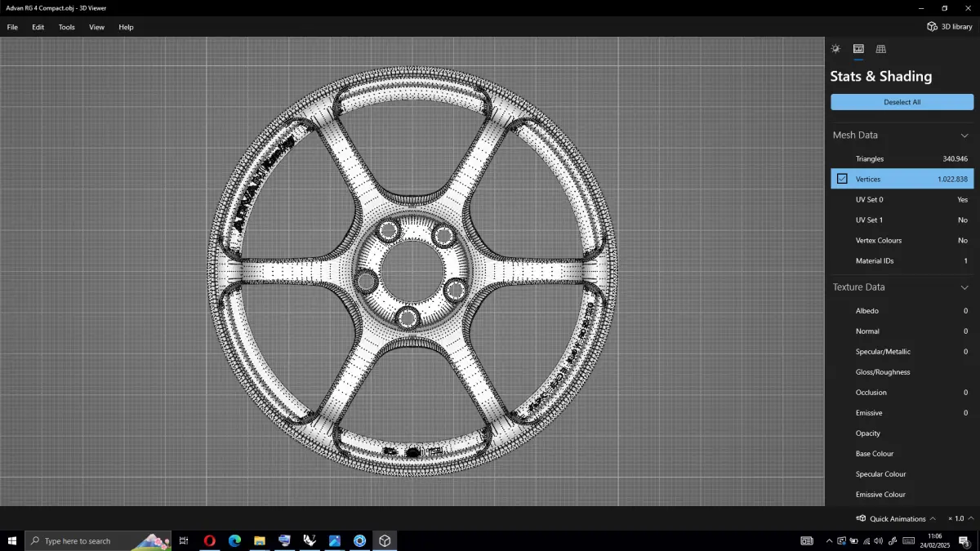This screenshot has height=551, width=980.
Task: Open the 3D library
Action: [x=949, y=27]
